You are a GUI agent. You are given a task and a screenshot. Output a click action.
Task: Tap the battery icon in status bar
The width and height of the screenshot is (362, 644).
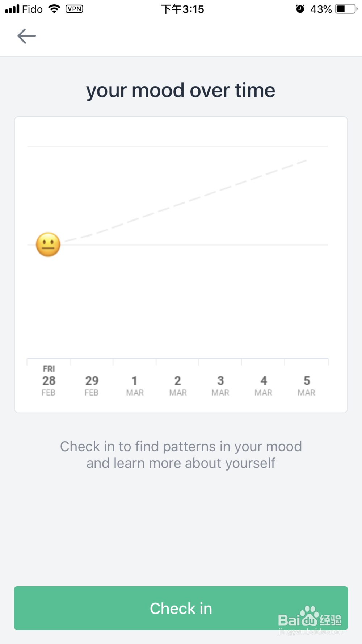point(346,9)
